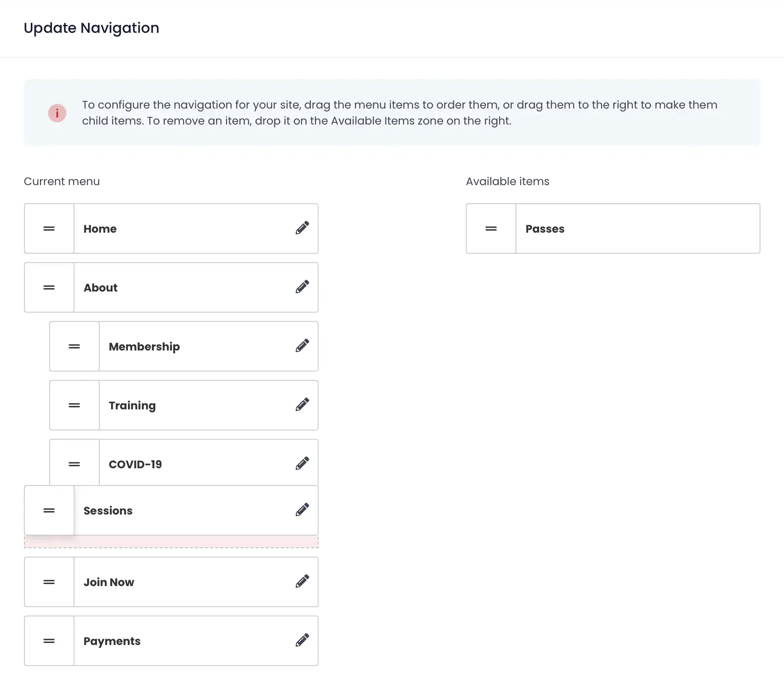Click the edit pencil for Sessions
The image size is (784, 682).
(x=302, y=510)
